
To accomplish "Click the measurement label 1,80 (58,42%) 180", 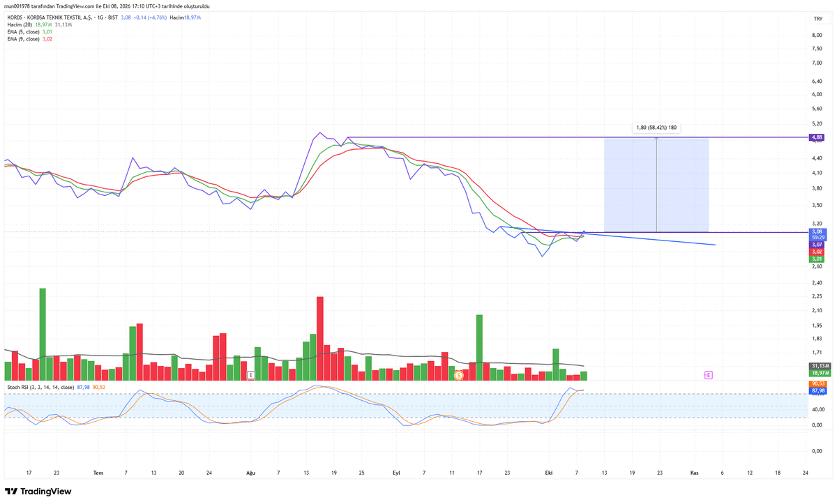I will [656, 128].
